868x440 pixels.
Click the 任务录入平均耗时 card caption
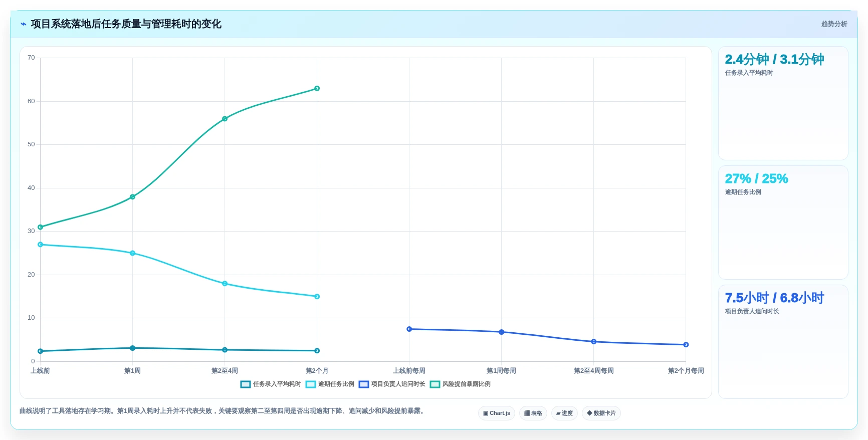tap(749, 73)
